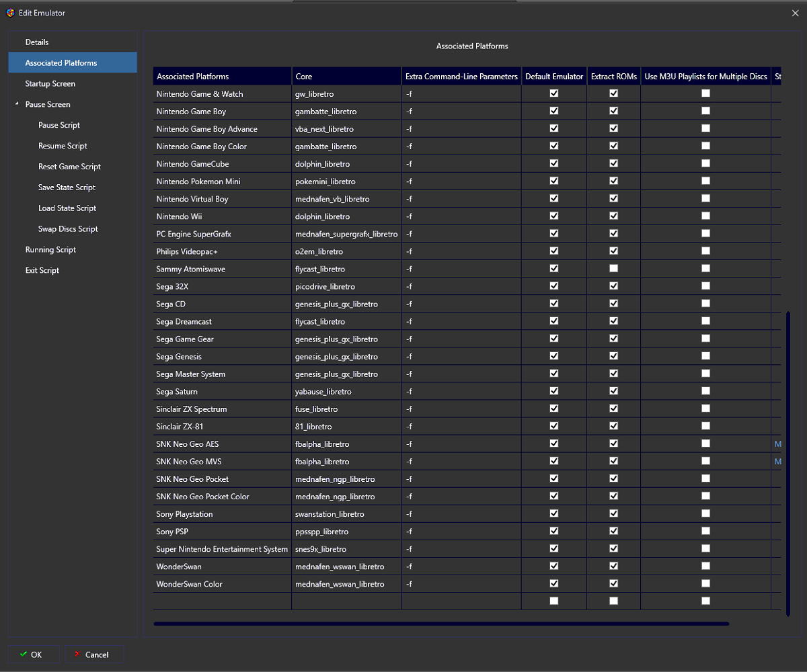Edit the mednafen_supergrafx_libretro core cell

pyautogui.click(x=346, y=234)
